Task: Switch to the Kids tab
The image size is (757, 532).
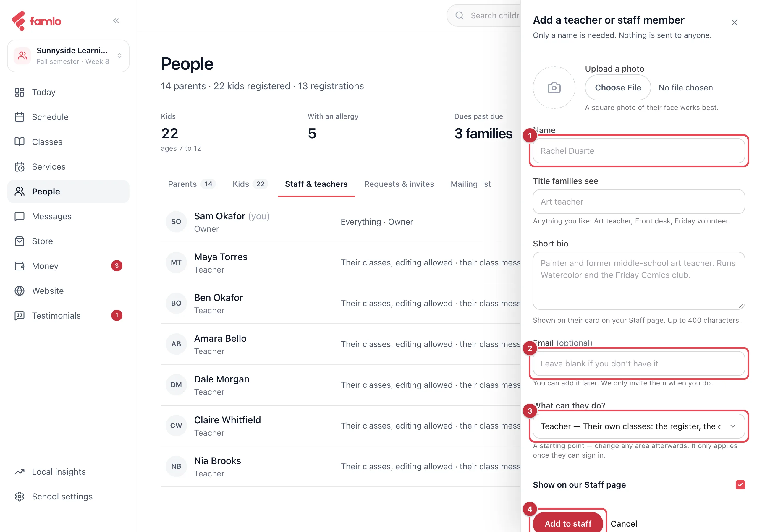Action: [x=250, y=184]
